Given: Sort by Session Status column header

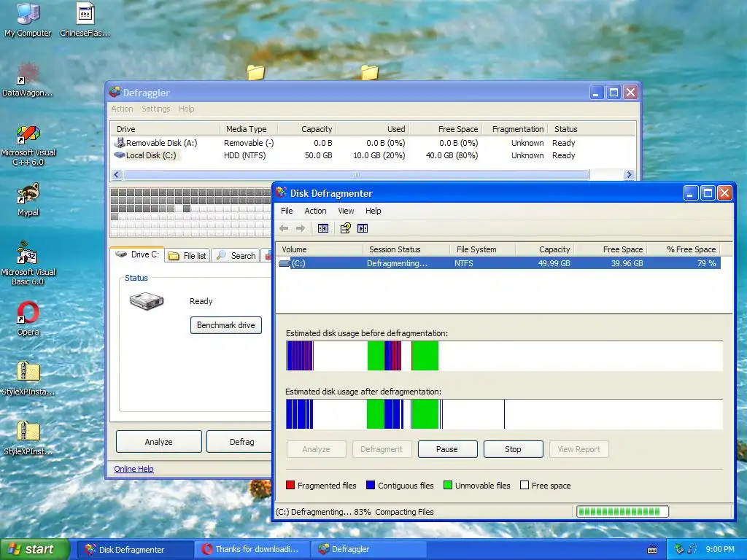Looking at the screenshot, I should click(x=406, y=249).
